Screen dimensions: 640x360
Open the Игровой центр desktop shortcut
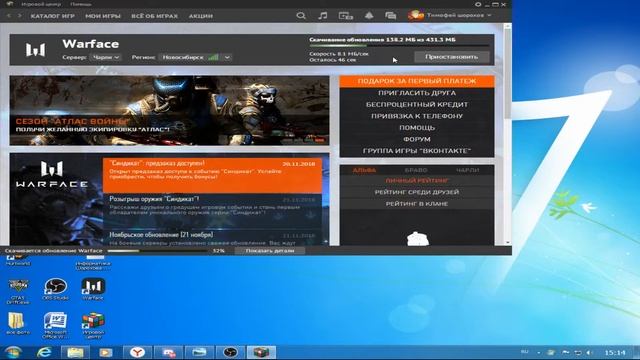tap(93, 325)
